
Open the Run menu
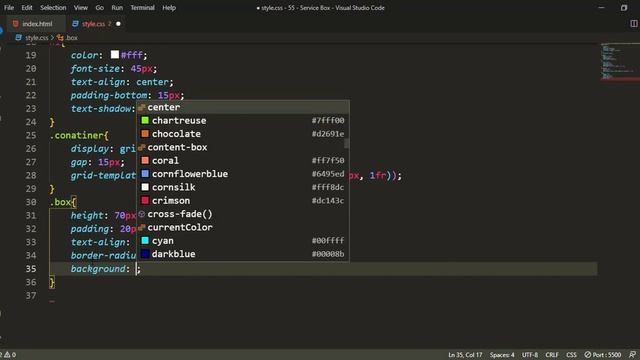(x=117, y=8)
